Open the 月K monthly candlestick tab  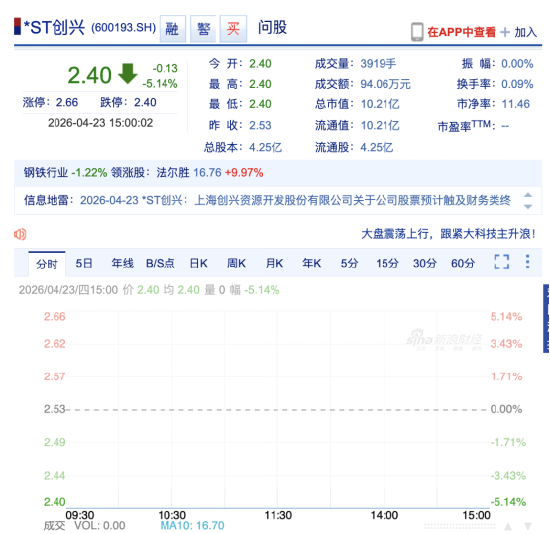(x=274, y=263)
